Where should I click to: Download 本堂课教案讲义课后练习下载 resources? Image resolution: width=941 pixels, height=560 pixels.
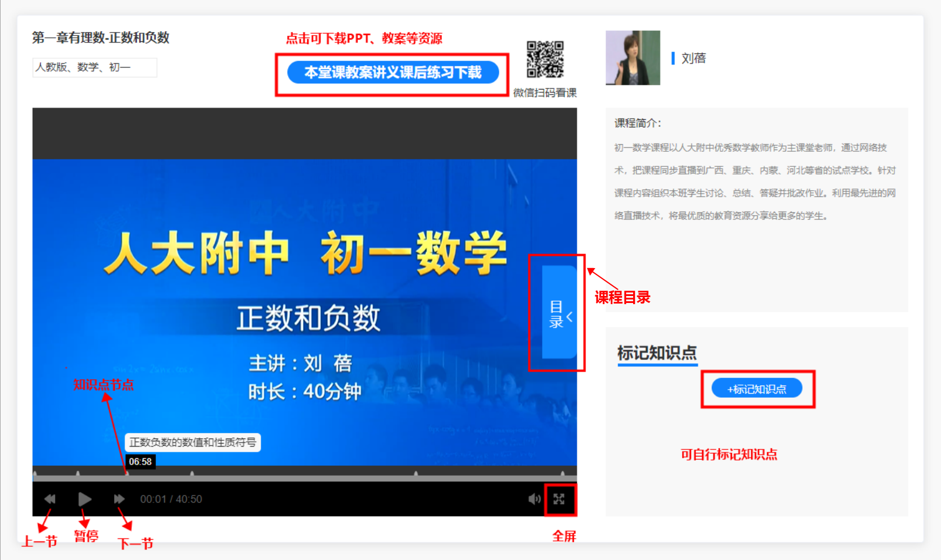(x=393, y=73)
